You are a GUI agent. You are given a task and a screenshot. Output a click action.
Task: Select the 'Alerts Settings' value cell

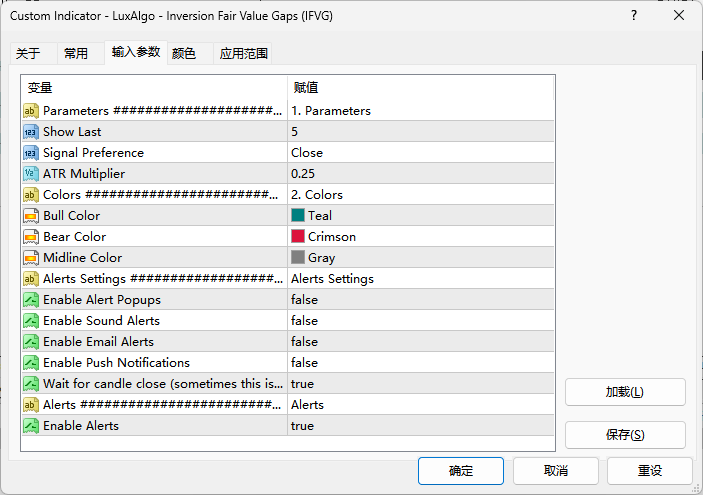point(421,278)
